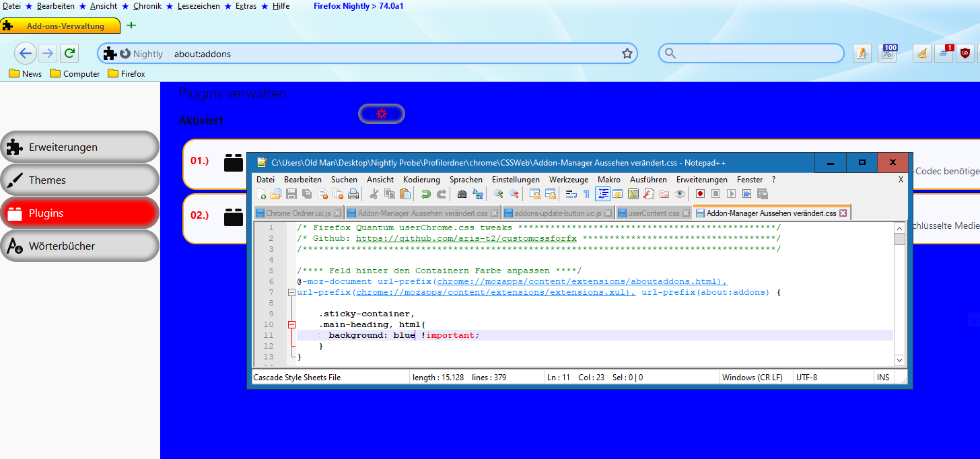
Task: Click the green Undo arrow icon
Action: (x=425, y=194)
